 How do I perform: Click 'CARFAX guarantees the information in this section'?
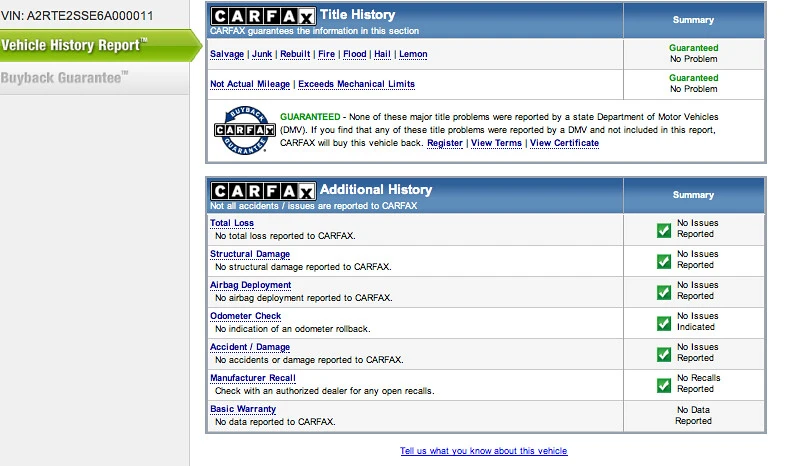point(314,31)
